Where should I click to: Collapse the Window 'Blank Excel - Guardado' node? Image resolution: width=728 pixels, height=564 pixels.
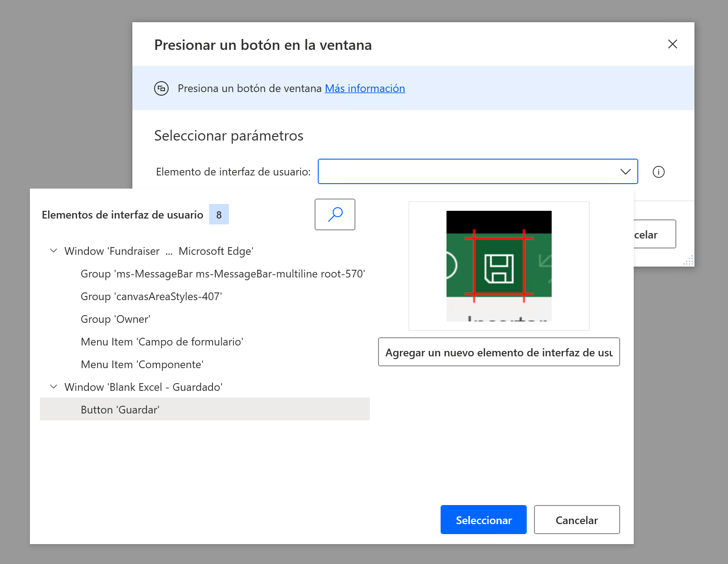(x=53, y=387)
